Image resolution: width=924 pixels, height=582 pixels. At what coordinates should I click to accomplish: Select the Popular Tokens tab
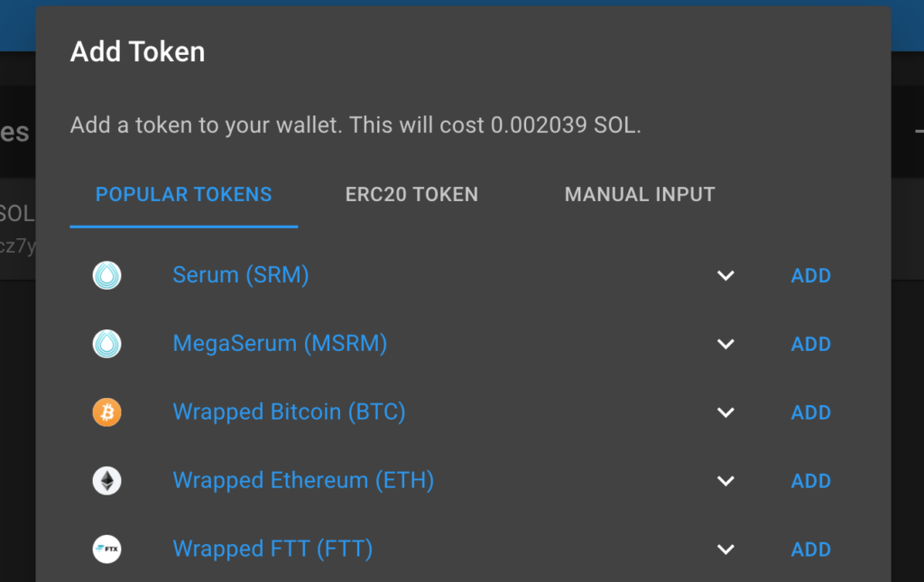(x=184, y=194)
